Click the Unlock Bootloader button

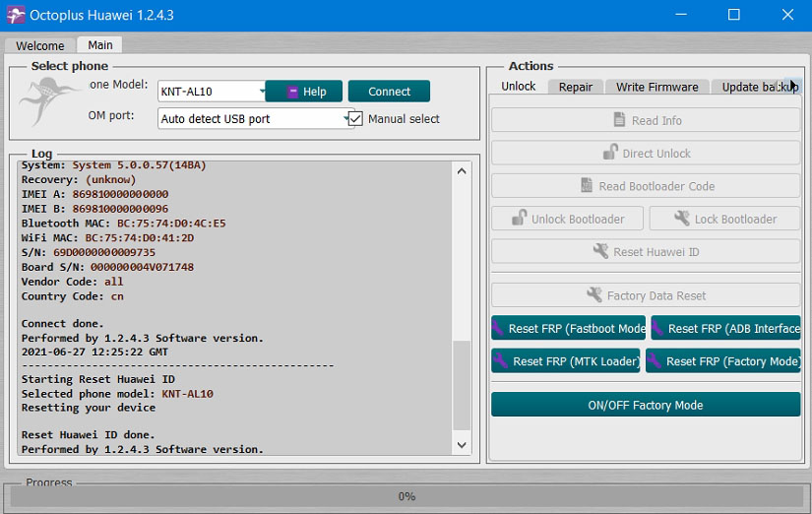coord(568,219)
